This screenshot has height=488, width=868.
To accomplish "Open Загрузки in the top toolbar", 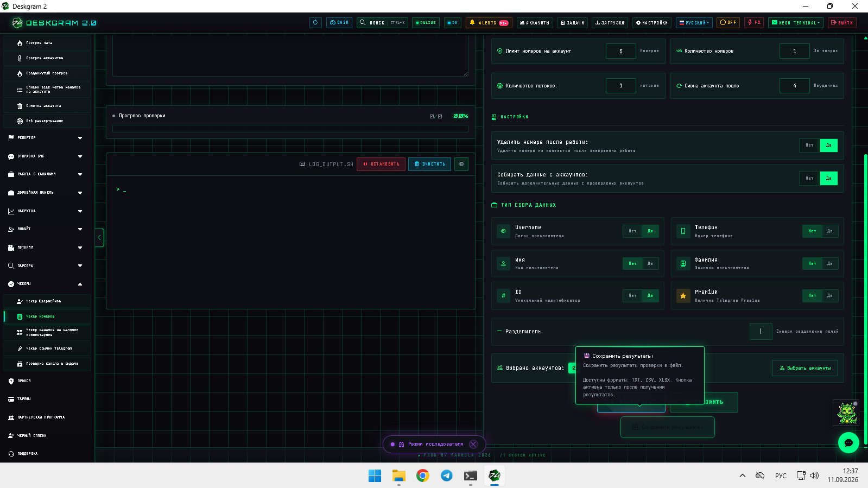I will pyautogui.click(x=610, y=23).
